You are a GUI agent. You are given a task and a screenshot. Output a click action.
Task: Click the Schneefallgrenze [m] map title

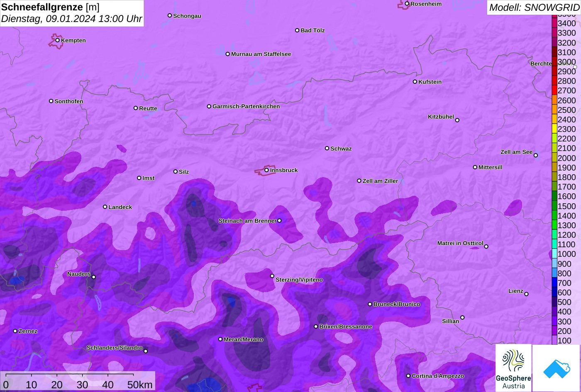click(51, 7)
